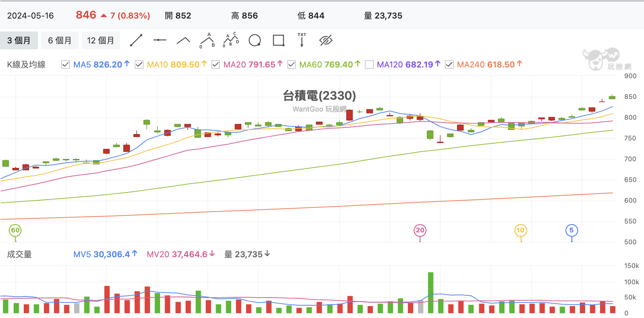The width and height of the screenshot is (644, 318).
Task: Click the K線及均線 section label
Action: 26,64
